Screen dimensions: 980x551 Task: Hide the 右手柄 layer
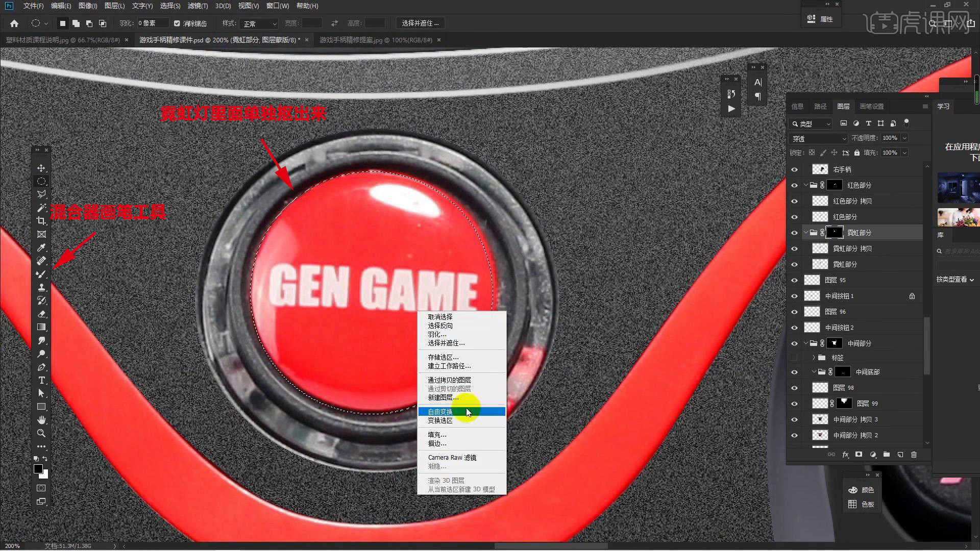click(794, 169)
